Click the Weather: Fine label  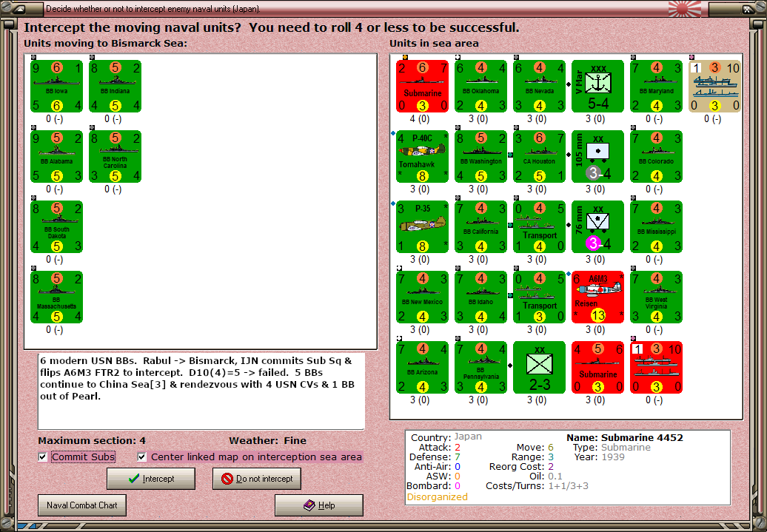tap(267, 440)
